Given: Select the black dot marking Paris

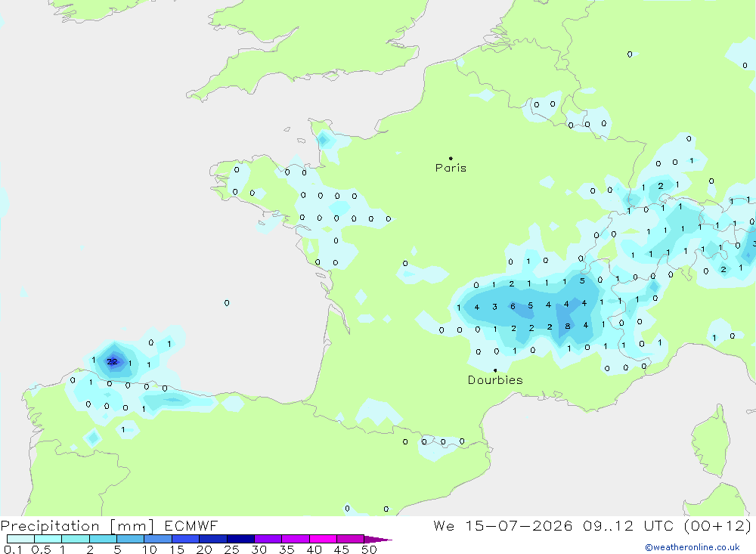Looking at the screenshot, I should click(451, 158).
